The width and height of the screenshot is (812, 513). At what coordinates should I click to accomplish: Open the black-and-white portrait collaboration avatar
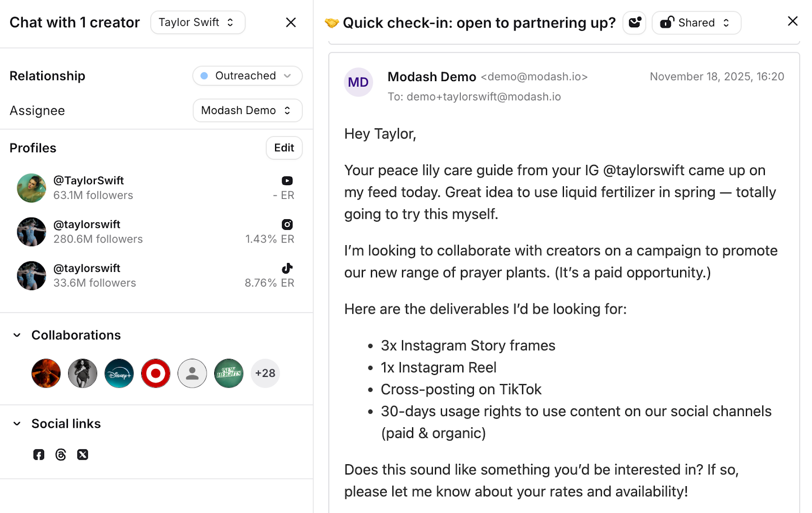[83, 373]
